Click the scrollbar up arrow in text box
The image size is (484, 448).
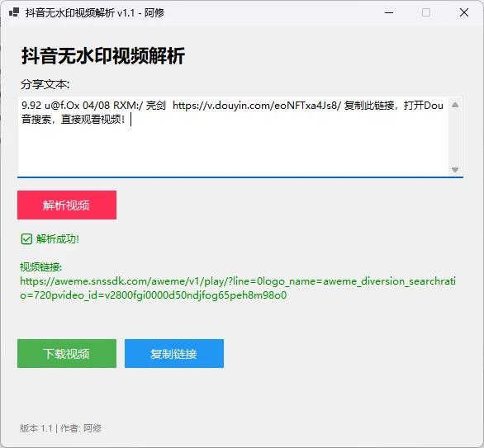click(455, 105)
